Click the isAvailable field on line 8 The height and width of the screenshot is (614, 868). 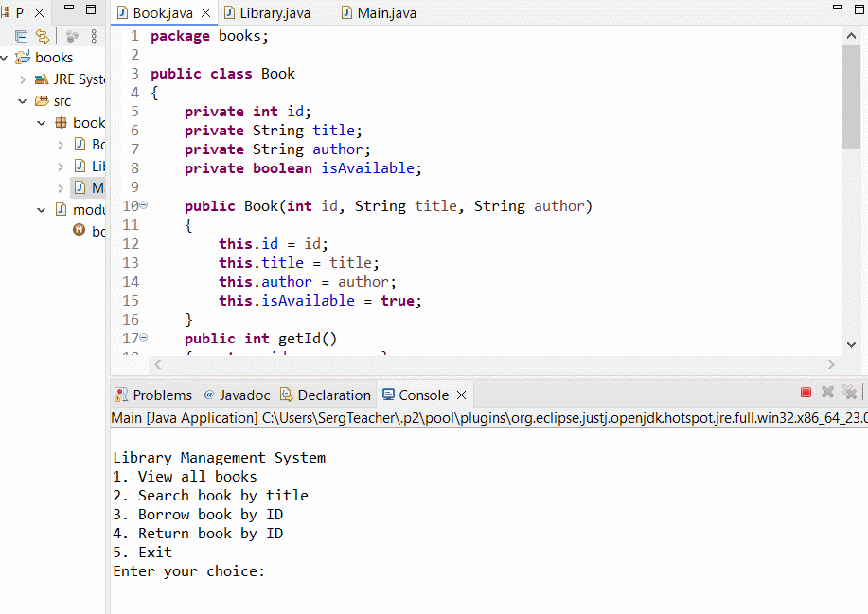tap(367, 168)
